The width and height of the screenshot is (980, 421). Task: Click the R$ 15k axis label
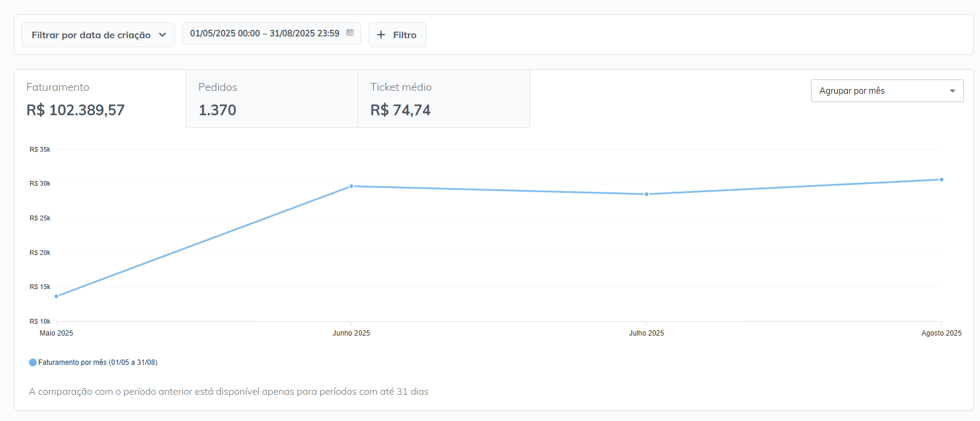coord(40,287)
